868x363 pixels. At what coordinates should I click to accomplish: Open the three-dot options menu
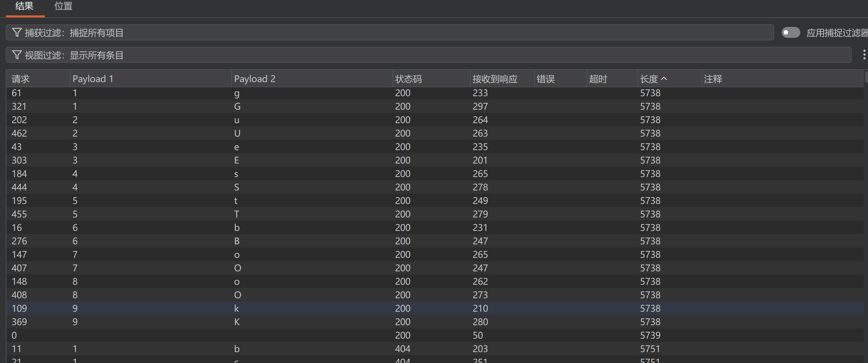(864, 55)
